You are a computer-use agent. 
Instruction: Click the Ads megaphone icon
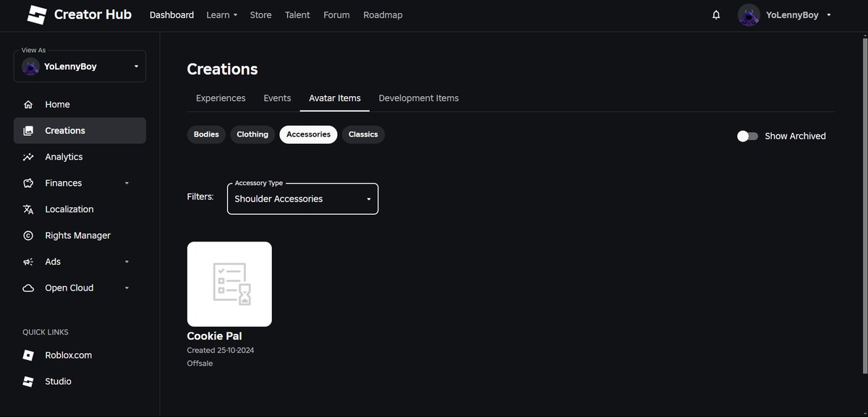(x=27, y=260)
